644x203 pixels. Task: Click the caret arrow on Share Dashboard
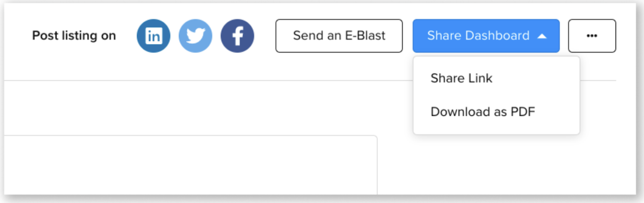[x=542, y=36]
